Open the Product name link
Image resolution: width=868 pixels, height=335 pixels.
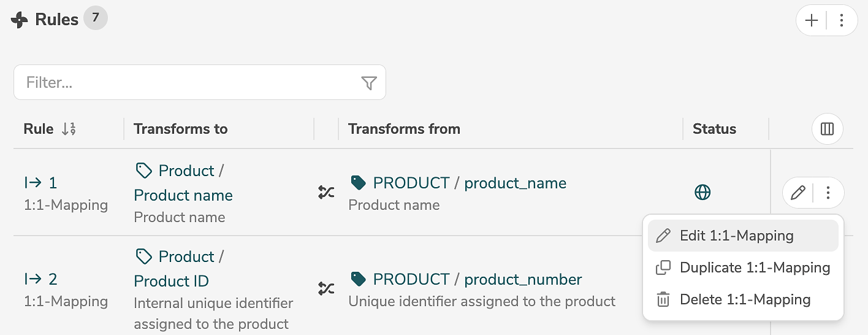coord(183,195)
